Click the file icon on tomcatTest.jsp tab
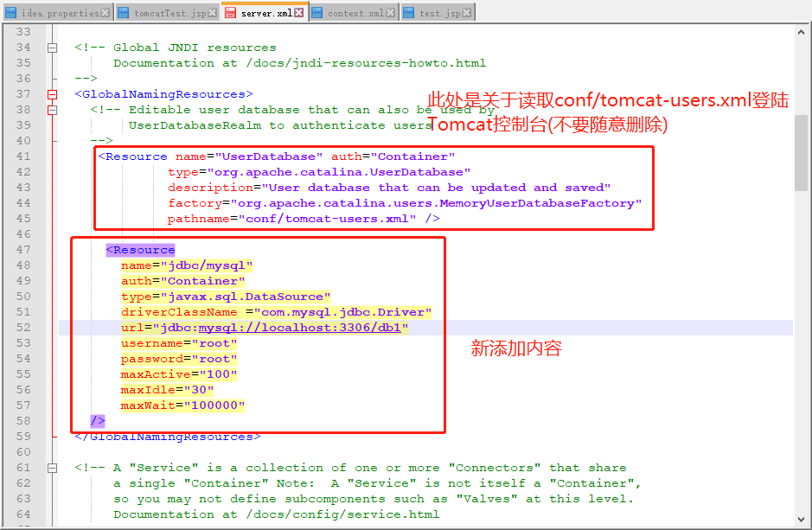The width and height of the screenshot is (812, 530). [x=124, y=12]
